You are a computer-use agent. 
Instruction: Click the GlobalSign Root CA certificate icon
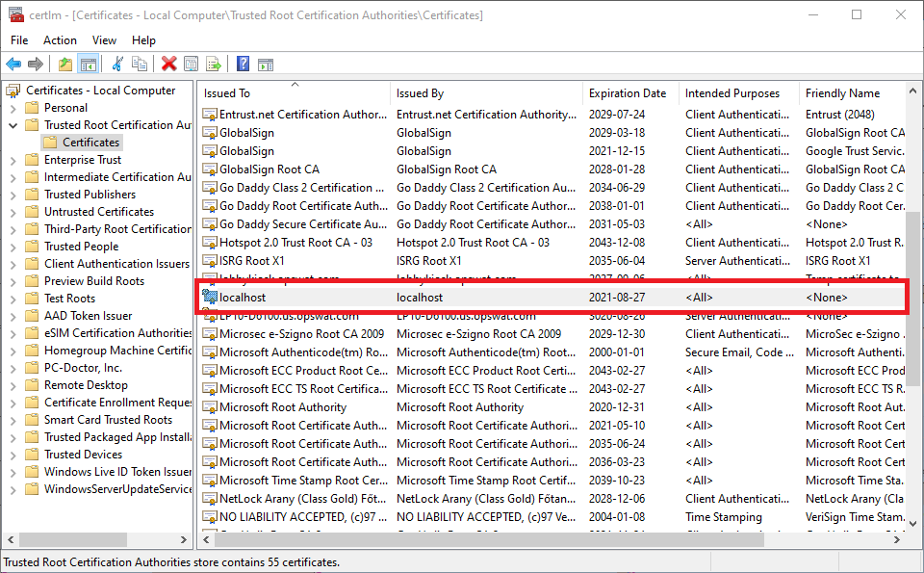tap(209, 169)
